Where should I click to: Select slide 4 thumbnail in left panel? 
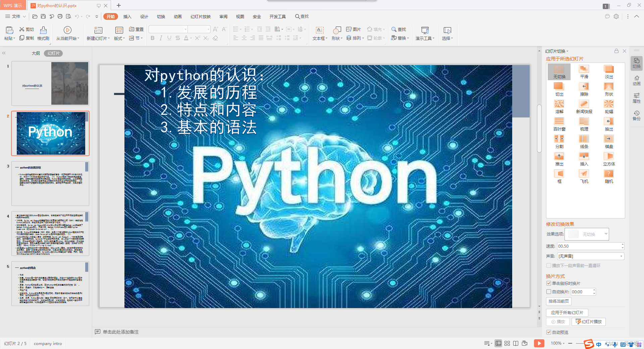pyautogui.click(x=50, y=233)
